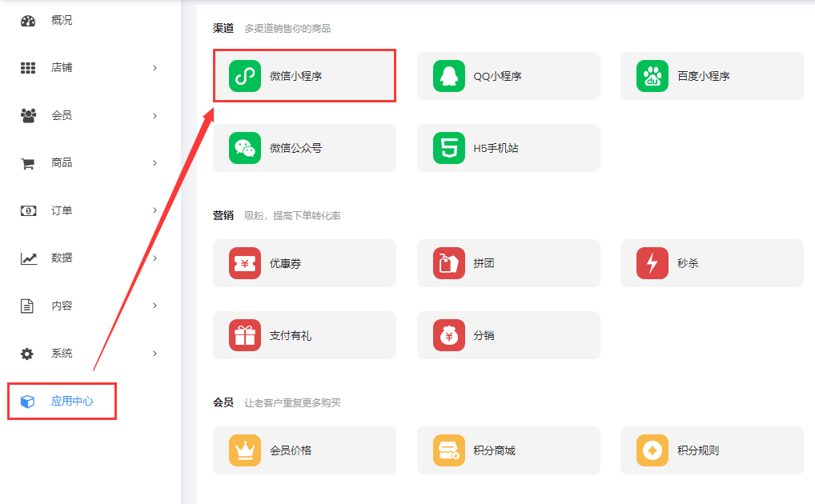Select 会员 in the sidebar menu

click(62, 115)
